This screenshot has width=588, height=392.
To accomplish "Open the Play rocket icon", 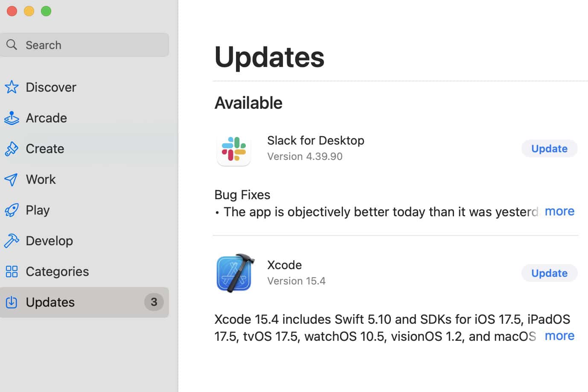I will click(x=12, y=210).
